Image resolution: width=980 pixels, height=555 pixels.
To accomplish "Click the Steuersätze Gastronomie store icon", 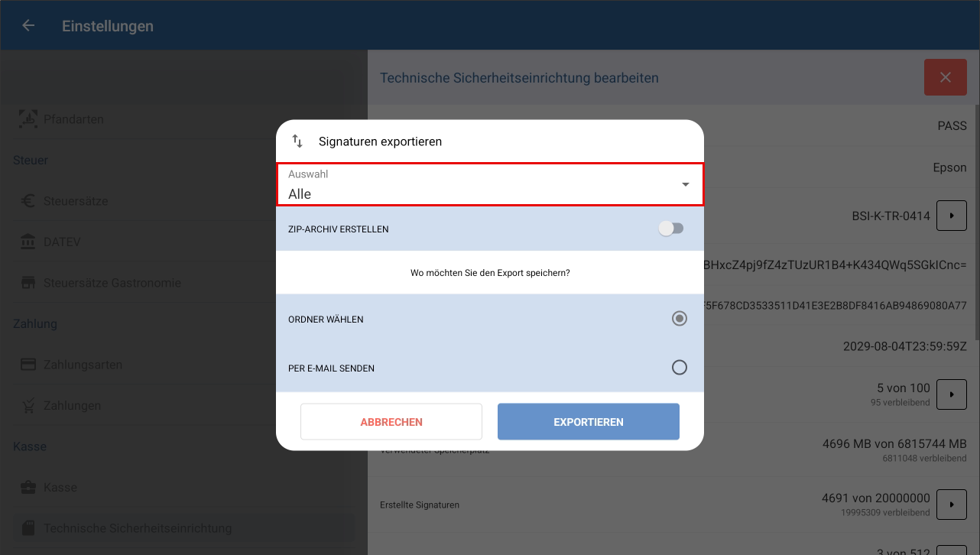I will (x=28, y=283).
